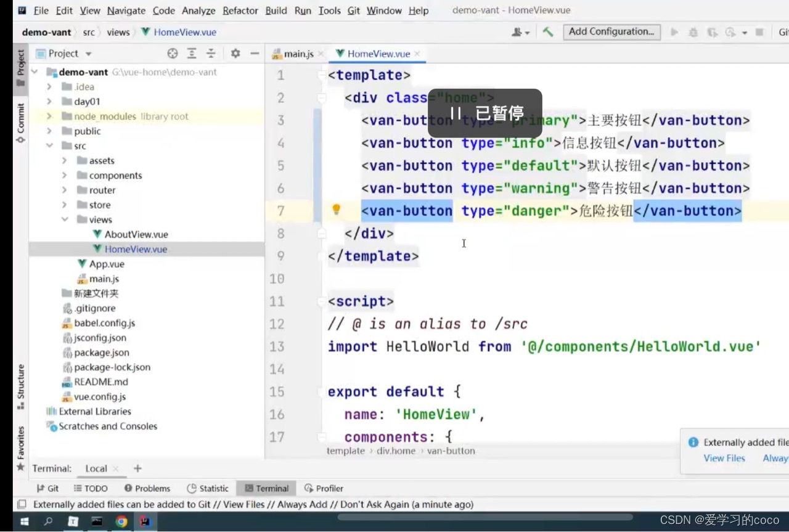
Task: Expand the node_modules folder
Action: [49, 117]
